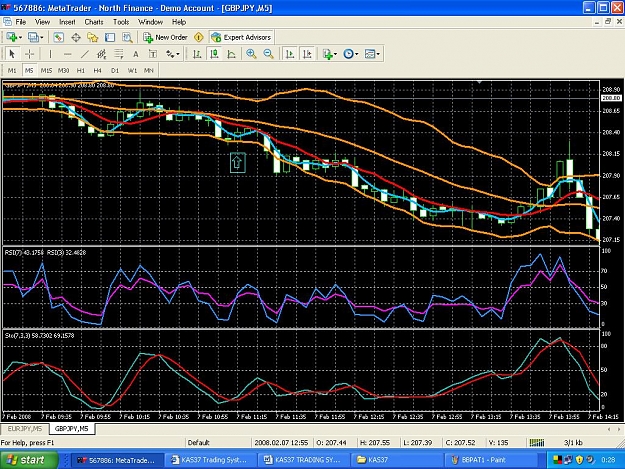Screen dimensions: 625x469
Task: Switch to the EURJPY,M5 chart tab
Action: click(25, 429)
